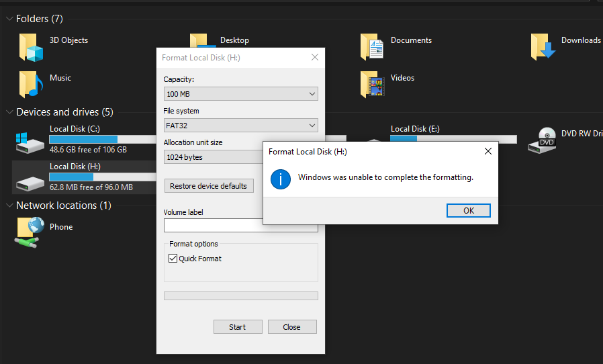Click the Local Disk (E:) usage bar
Viewport: 603px width, 364px height.
(x=453, y=139)
